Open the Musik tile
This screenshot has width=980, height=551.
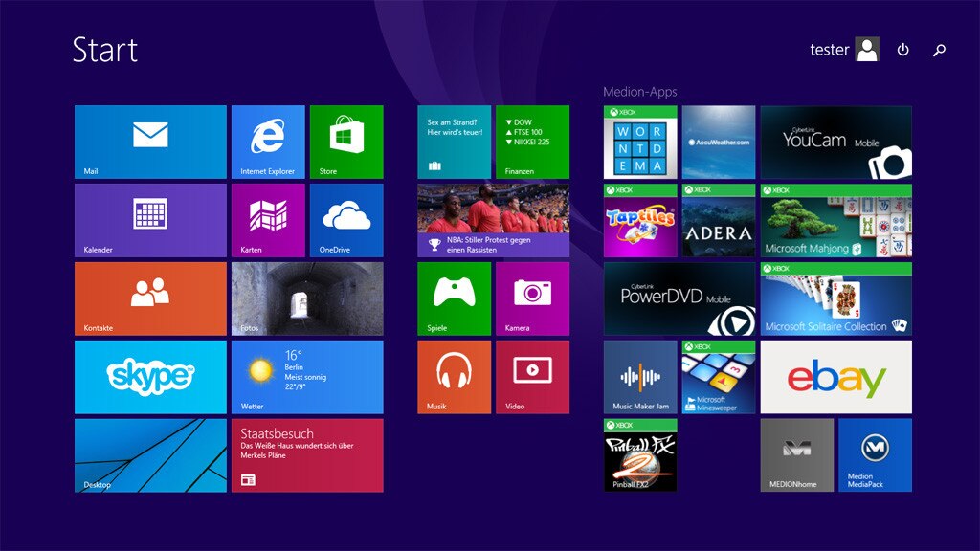tap(454, 377)
